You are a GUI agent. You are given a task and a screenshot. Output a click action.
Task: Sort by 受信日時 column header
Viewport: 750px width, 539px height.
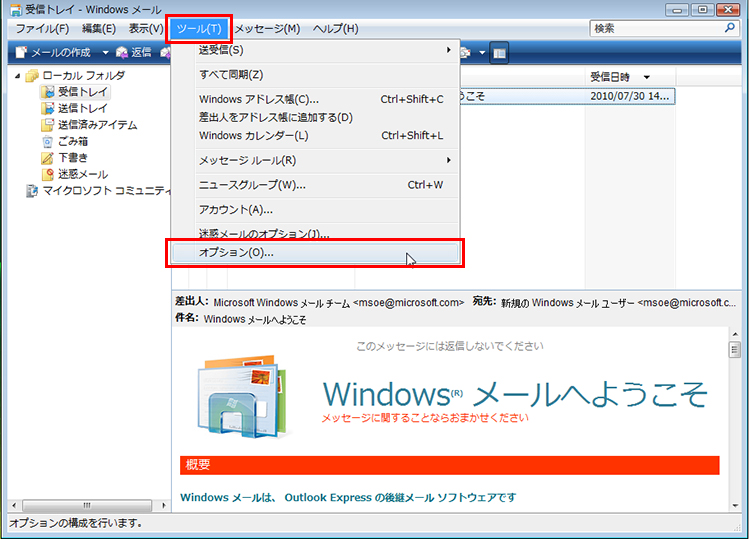coord(630,77)
